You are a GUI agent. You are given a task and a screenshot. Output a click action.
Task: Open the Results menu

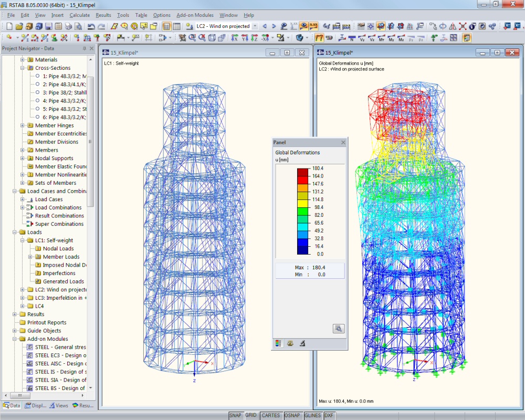[x=103, y=15]
